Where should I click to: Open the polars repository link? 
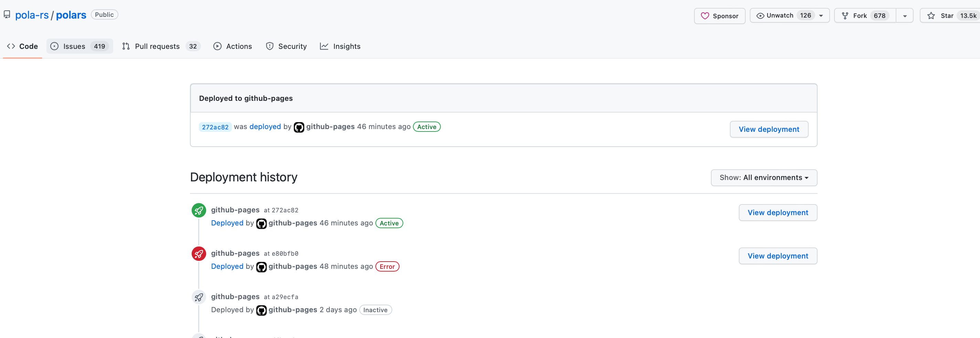pyautogui.click(x=71, y=15)
